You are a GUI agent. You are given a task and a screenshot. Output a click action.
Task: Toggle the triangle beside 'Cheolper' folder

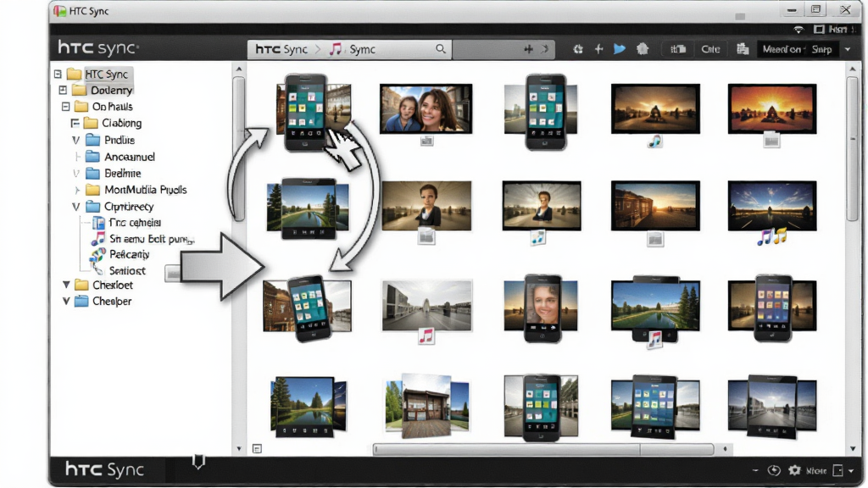point(66,302)
